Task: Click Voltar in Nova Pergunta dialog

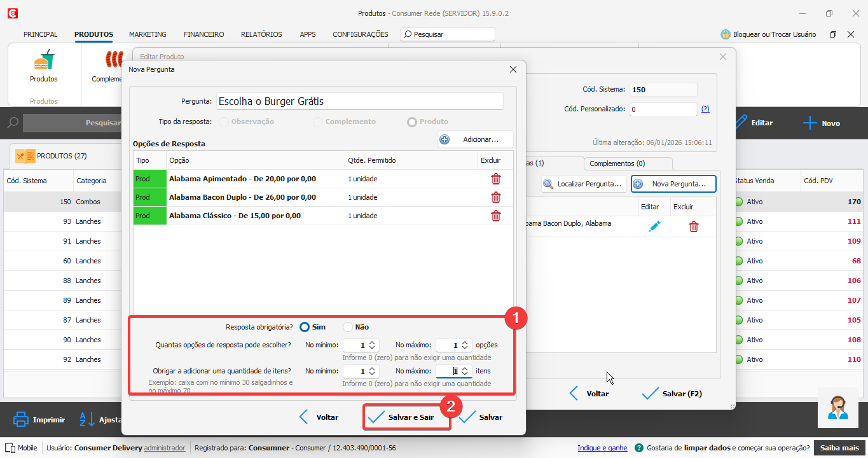Action: click(x=319, y=417)
